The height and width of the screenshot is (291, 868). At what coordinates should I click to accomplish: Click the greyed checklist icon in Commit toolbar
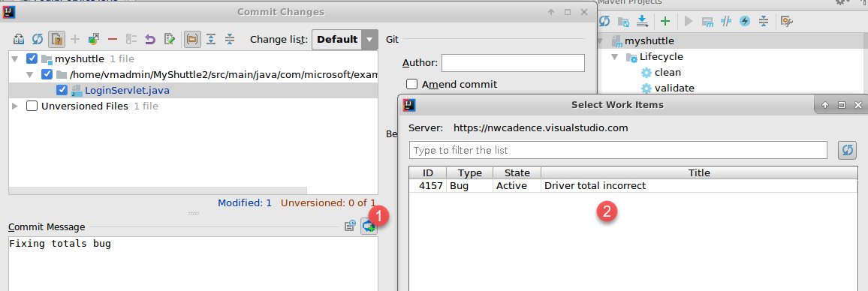pos(131,39)
